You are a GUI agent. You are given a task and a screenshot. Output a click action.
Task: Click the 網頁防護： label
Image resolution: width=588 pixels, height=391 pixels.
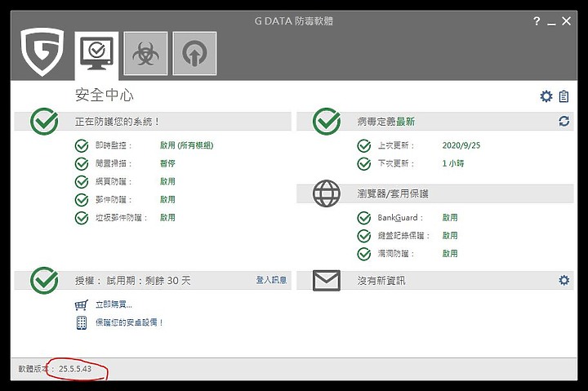click(114, 181)
